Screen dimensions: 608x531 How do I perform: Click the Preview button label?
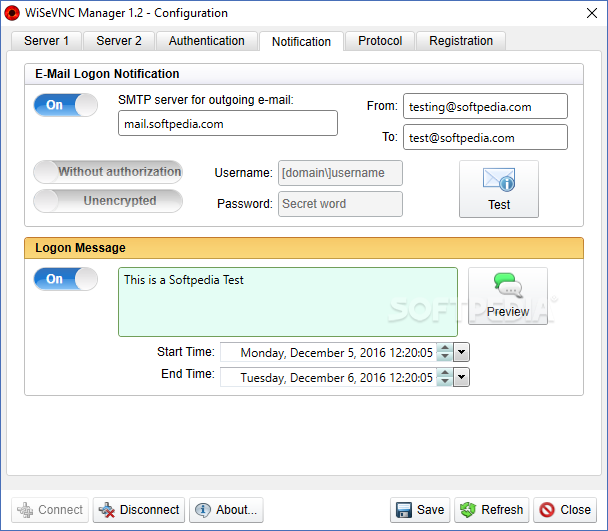pyautogui.click(x=508, y=311)
